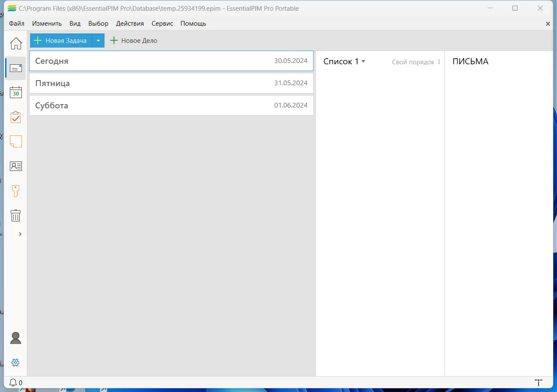Select the EPIM Today module icon
557x392 pixels.
16,68
